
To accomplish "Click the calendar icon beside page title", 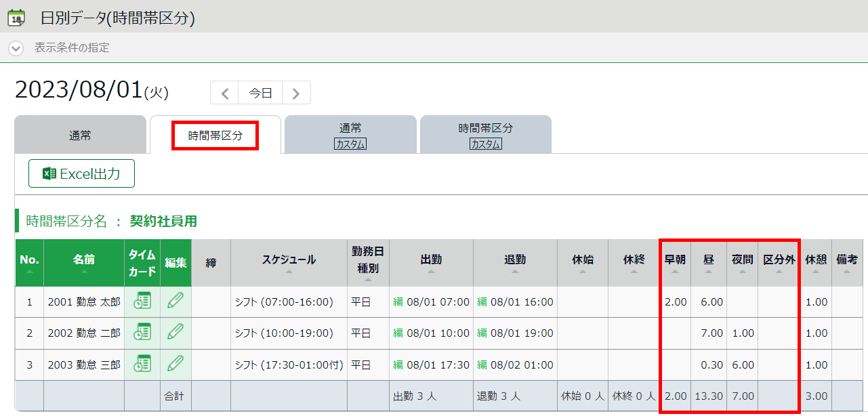I will pyautogui.click(x=16, y=18).
